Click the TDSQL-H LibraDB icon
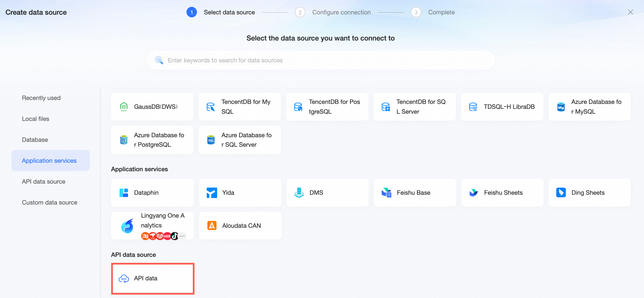Image resolution: width=644 pixels, height=298 pixels. point(473,107)
